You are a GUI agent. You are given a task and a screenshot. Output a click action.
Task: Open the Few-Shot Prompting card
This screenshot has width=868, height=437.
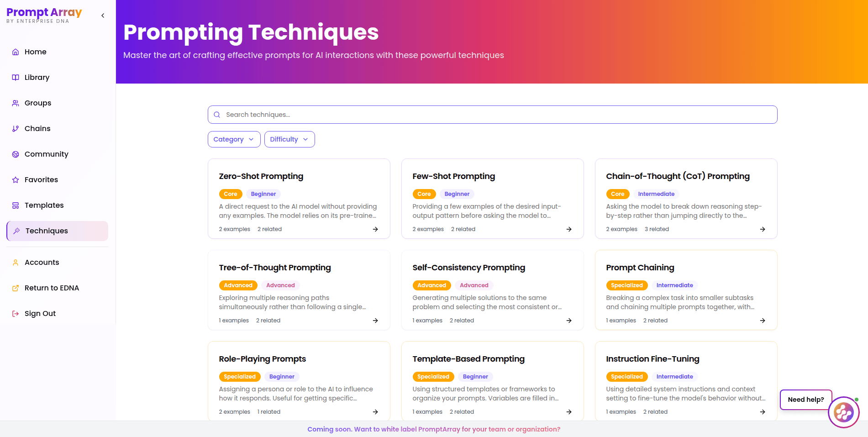coord(492,199)
